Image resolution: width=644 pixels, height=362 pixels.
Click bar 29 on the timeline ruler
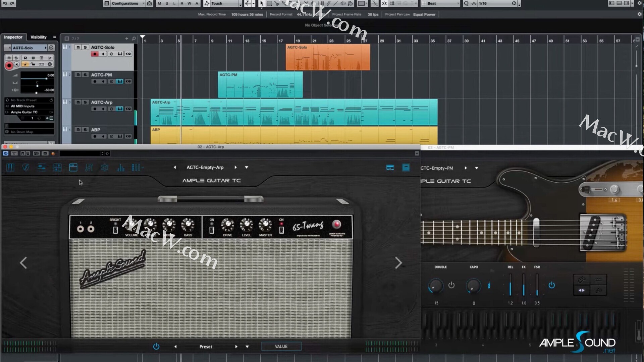click(x=382, y=41)
